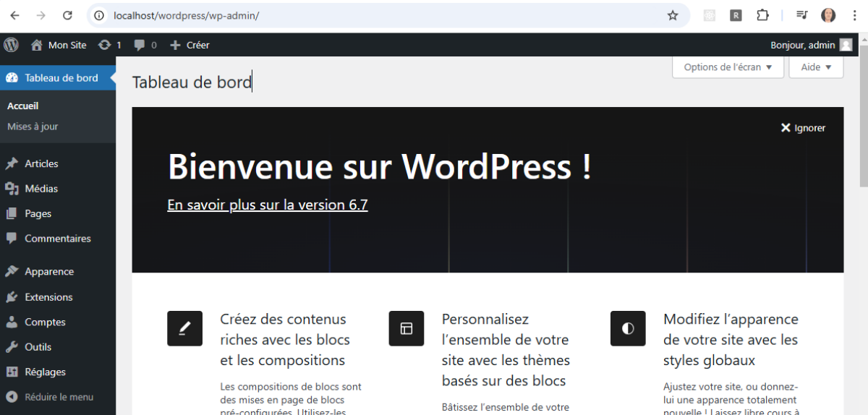Open the browser extensions puzzle icon
This screenshot has width=868, height=415.
pyautogui.click(x=762, y=15)
